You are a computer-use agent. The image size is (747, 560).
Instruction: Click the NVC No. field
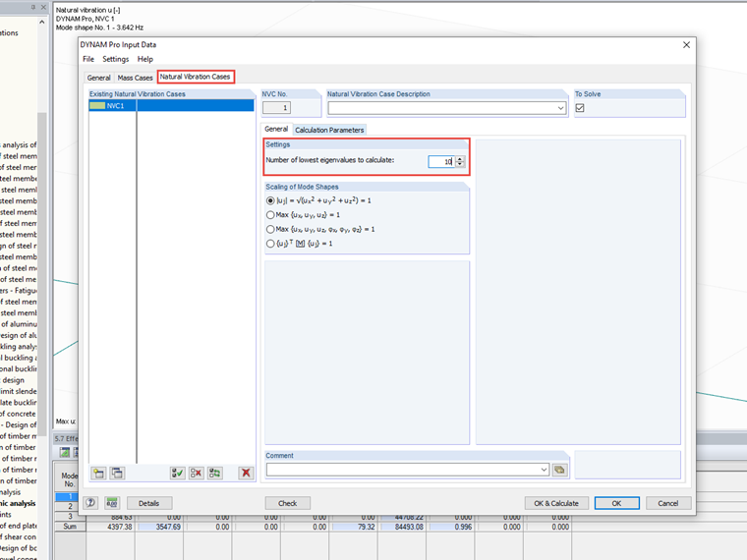[277, 108]
